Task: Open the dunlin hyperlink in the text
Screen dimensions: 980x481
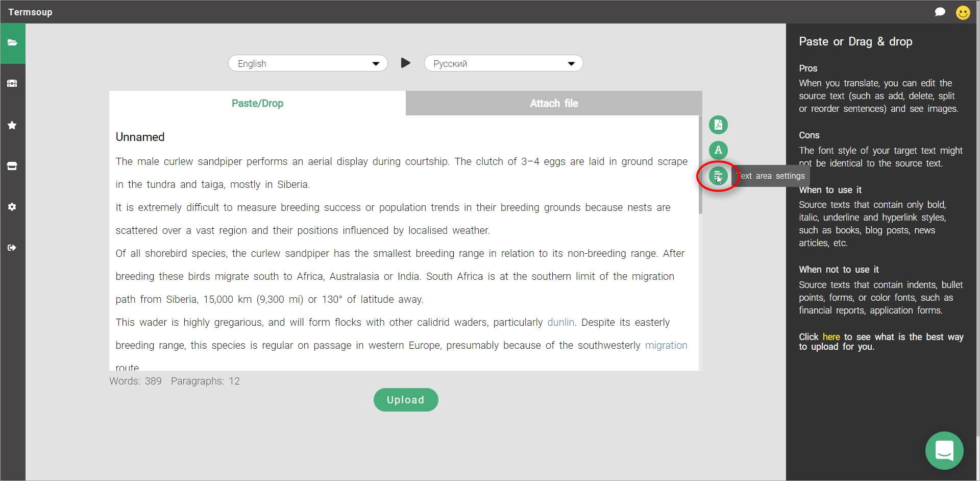Action: 560,322
